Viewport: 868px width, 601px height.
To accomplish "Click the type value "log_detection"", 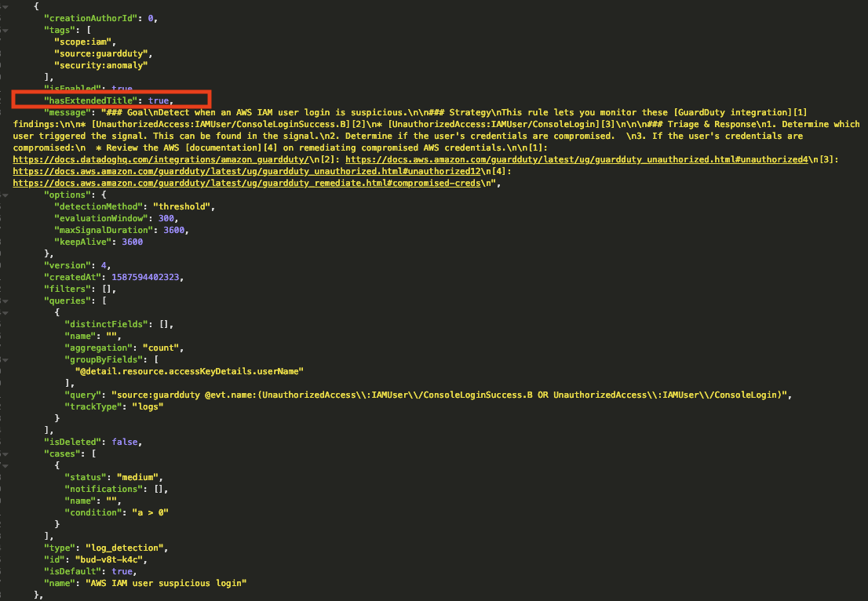I will [125, 548].
